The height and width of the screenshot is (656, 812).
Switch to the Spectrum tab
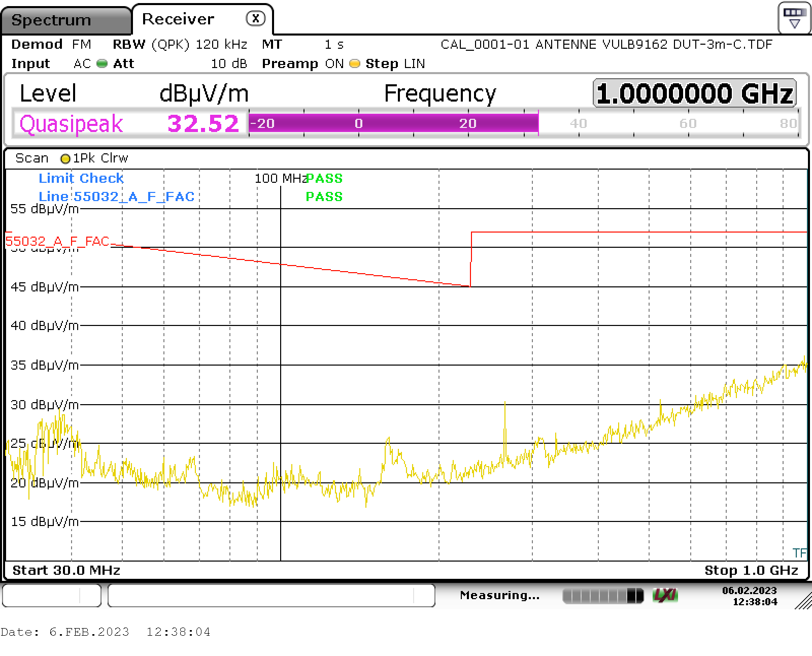pos(65,20)
